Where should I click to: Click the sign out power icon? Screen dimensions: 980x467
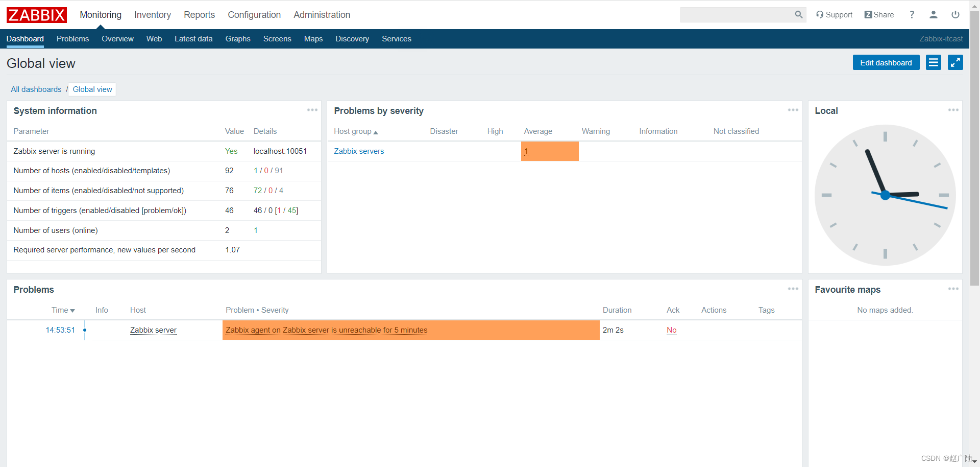click(x=955, y=15)
